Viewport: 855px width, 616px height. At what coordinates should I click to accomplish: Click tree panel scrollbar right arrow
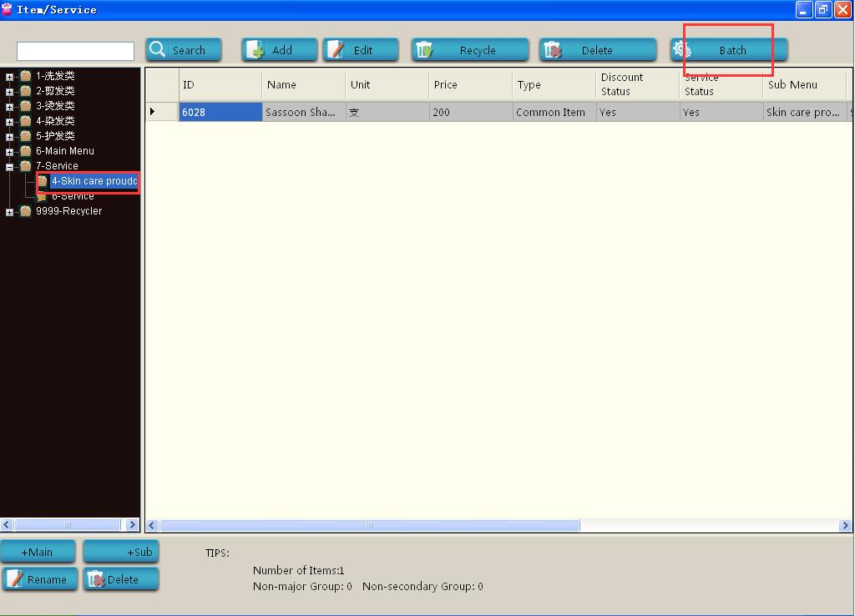(132, 524)
